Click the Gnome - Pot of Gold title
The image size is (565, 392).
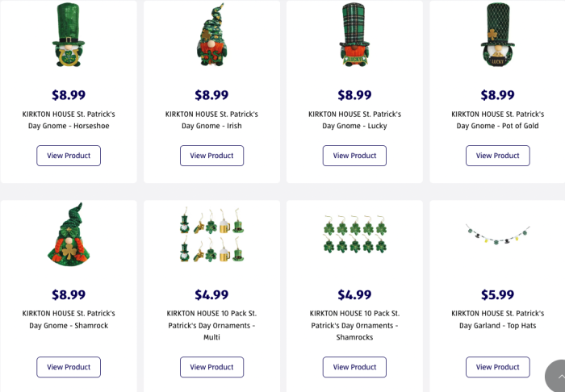click(497, 120)
